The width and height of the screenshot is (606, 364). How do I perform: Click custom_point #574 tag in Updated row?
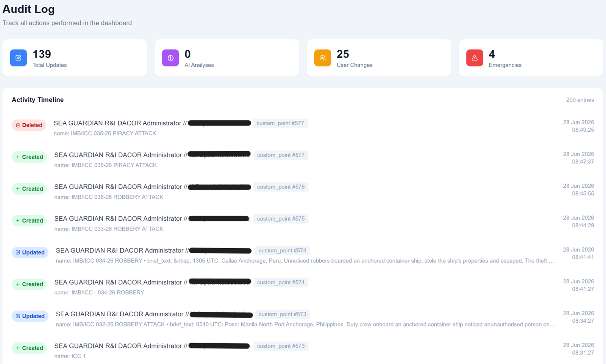283,250
